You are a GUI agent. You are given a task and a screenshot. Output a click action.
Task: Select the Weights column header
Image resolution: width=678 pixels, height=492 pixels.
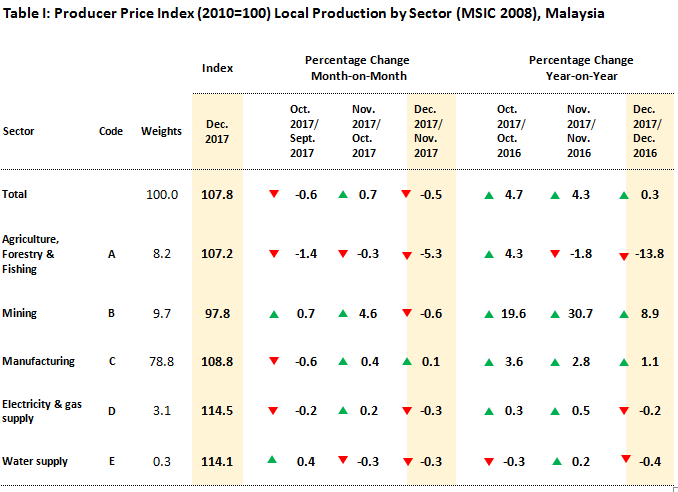click(160, 131)
